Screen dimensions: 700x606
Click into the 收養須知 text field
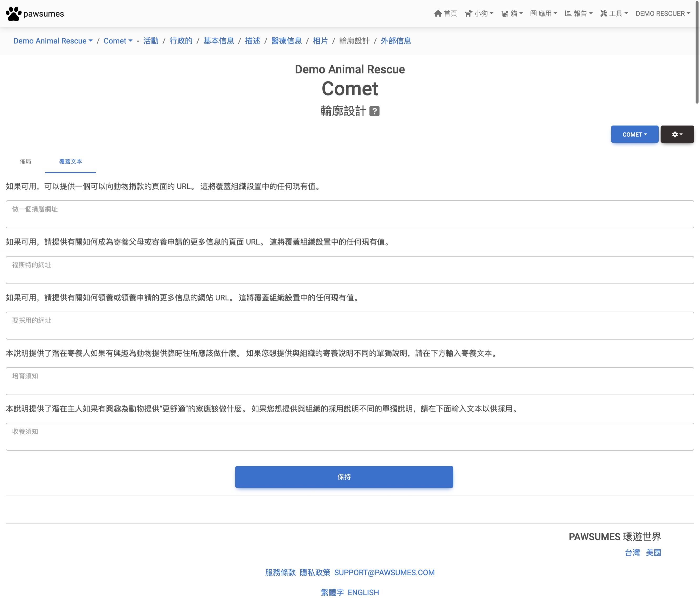pyautogui.click(x=349, y=437)
